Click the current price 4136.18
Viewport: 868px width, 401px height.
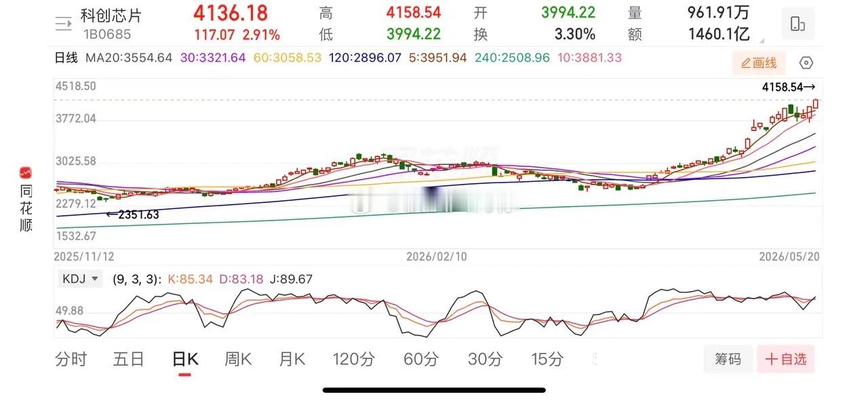coord(231,13)
